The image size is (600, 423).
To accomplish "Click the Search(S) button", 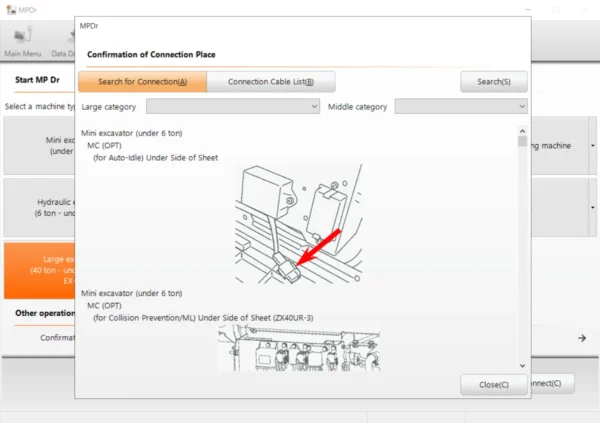I will tap(494, 82).
